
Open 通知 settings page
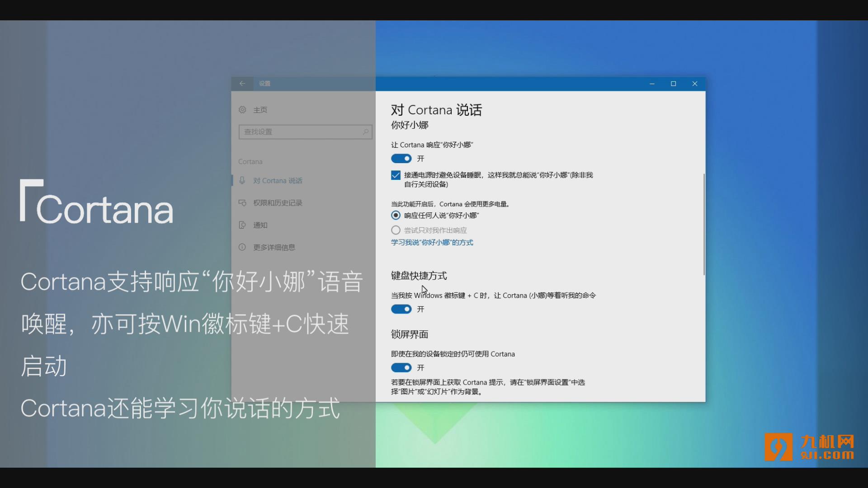260,225
